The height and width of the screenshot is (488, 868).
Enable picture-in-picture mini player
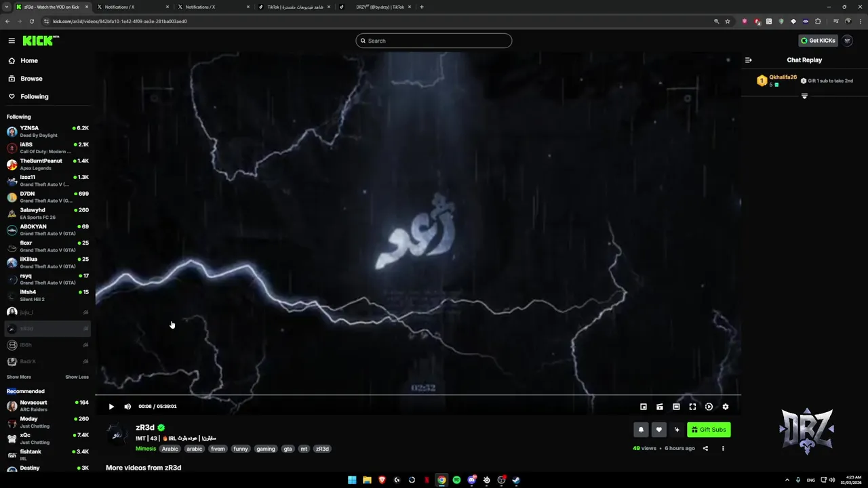(644, 407)
